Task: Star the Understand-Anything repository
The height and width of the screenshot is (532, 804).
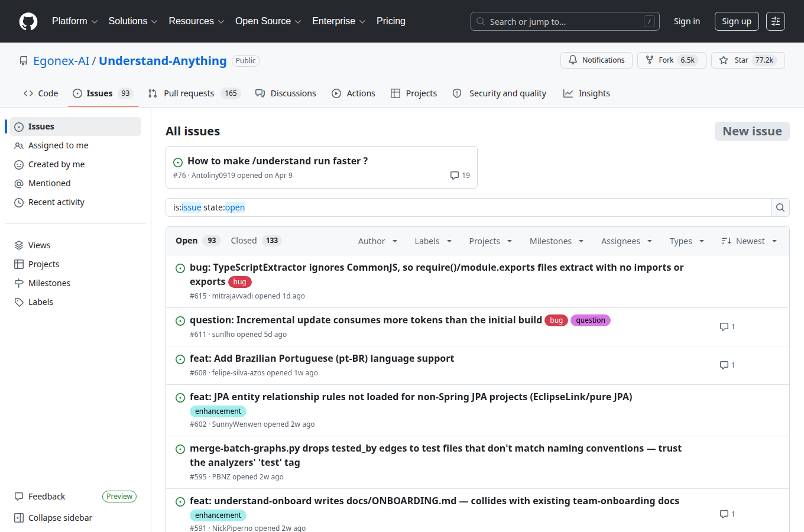Action: coord(748,60)
